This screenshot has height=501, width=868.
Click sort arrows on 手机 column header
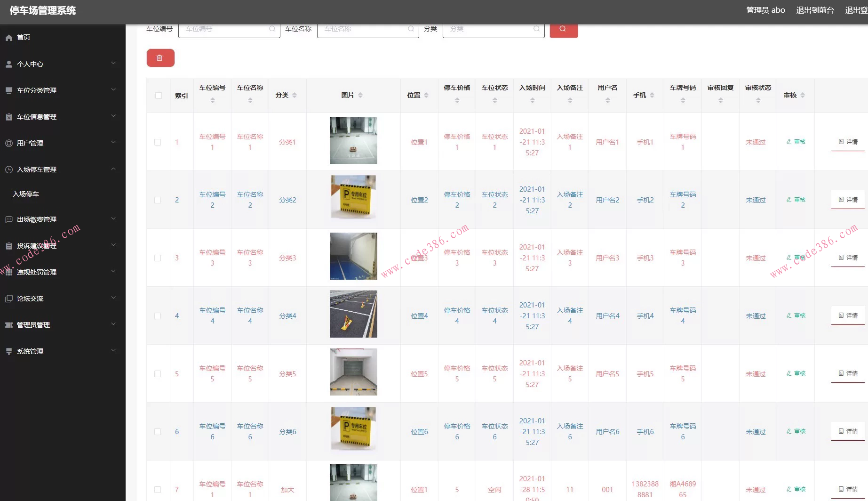pos(652,95)
